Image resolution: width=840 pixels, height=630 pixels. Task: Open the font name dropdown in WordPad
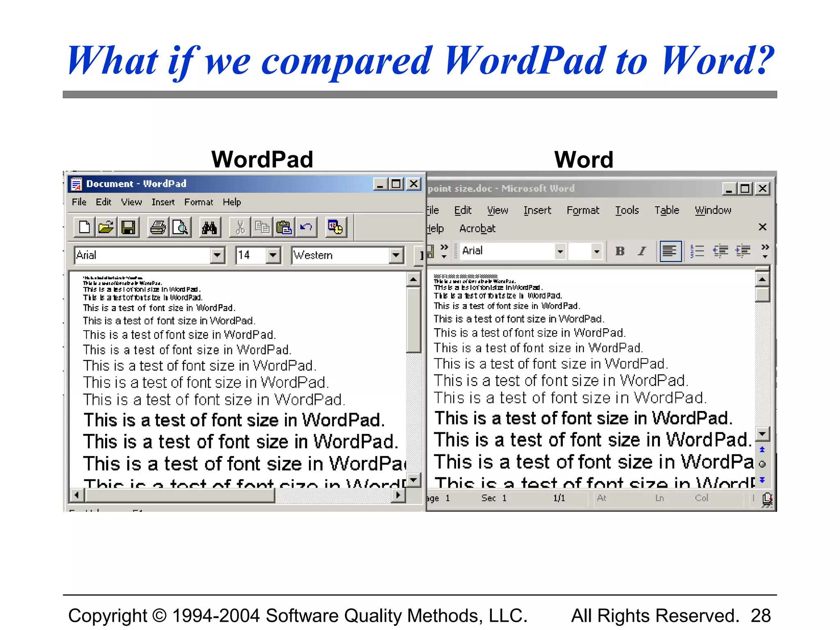(x=217, y=255)
